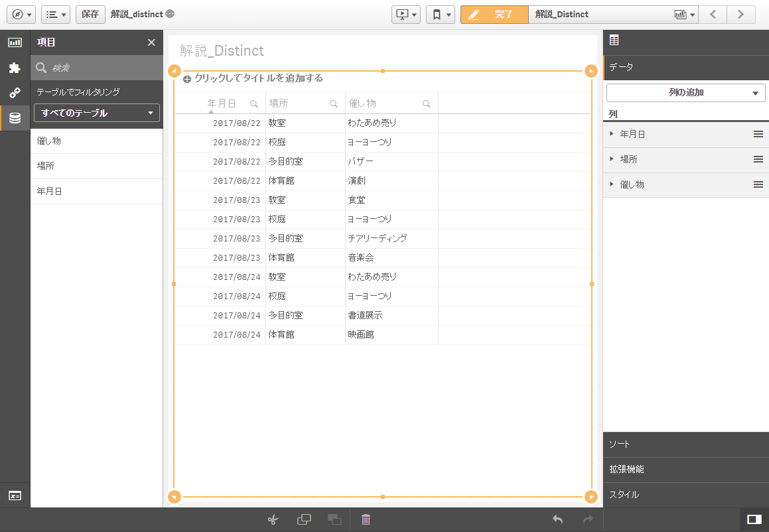The image size is (769, 532).
Task: Paste object icon in bottom toolbar
Action: point(334,520)
